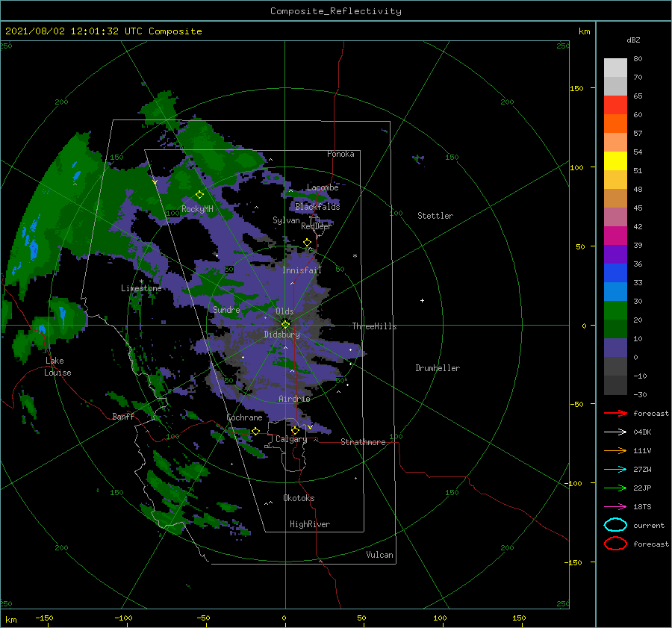Select the -10 dBZ dark gray swatch
Screen dimensions: 672x628
(x=615, y=385)
